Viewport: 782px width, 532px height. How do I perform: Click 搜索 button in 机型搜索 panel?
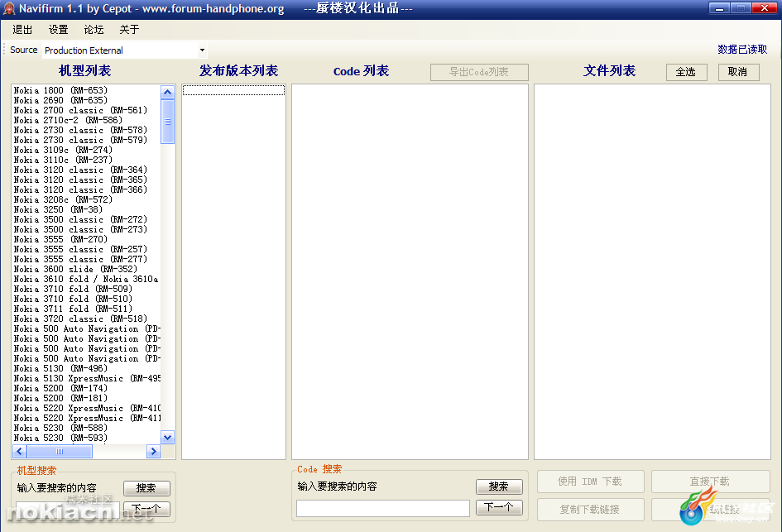(x=146, y=488)
